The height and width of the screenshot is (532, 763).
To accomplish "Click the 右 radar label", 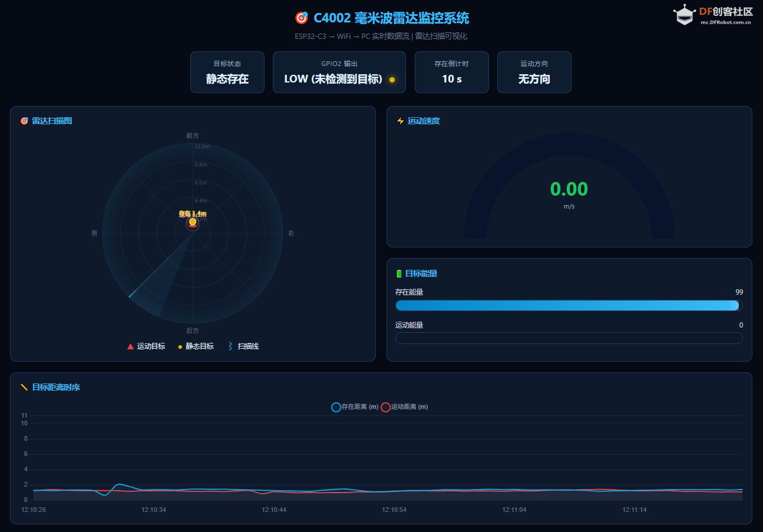I will (290, 233).
